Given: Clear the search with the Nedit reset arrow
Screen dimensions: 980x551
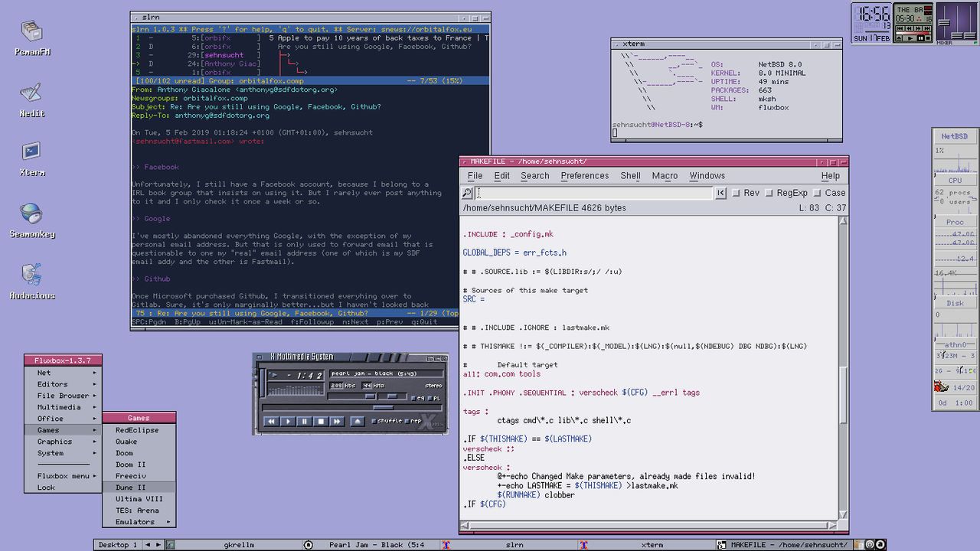Looking at the screenshot, I should (x=720, y=194).
